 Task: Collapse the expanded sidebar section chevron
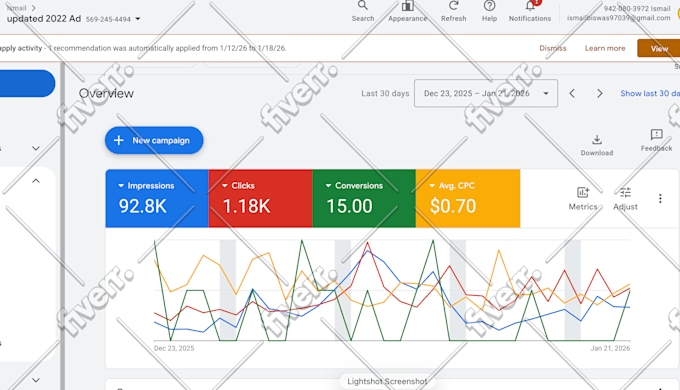(36, 181)
